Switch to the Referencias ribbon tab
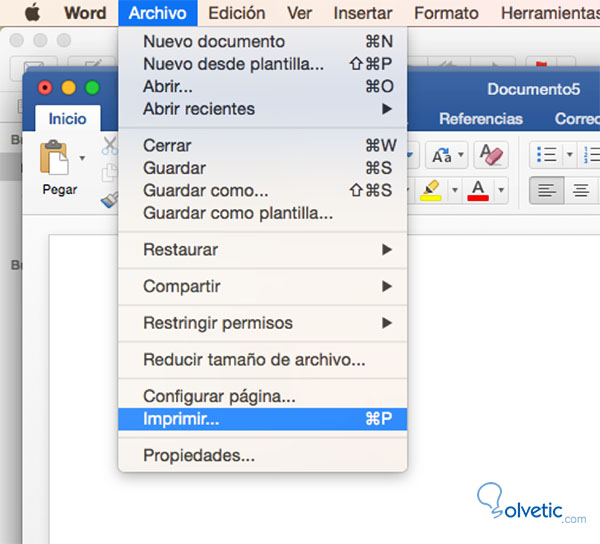This screenshot has width=600, height=544. pyautogui.click(x=481, y=119)
